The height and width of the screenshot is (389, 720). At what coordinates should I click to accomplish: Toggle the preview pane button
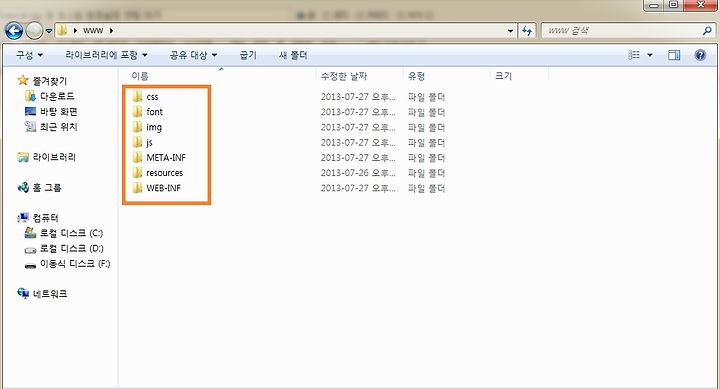674,55
